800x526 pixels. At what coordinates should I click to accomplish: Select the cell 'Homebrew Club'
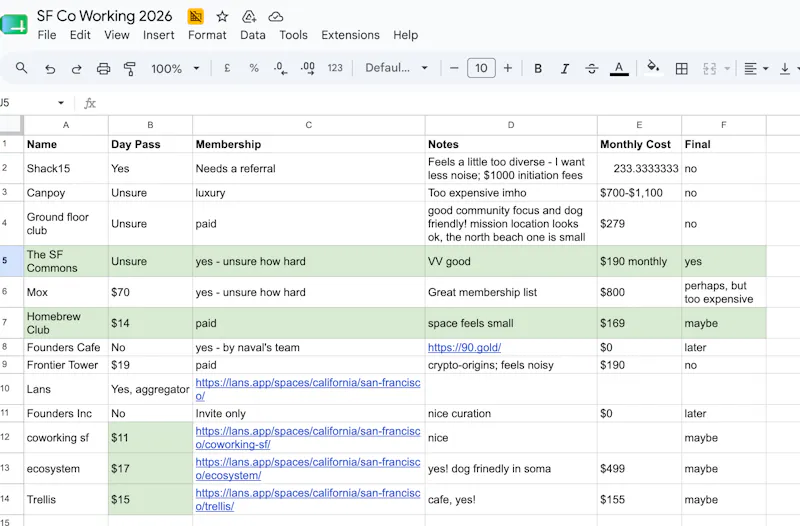pyautogui.click(x=66, y=323)
